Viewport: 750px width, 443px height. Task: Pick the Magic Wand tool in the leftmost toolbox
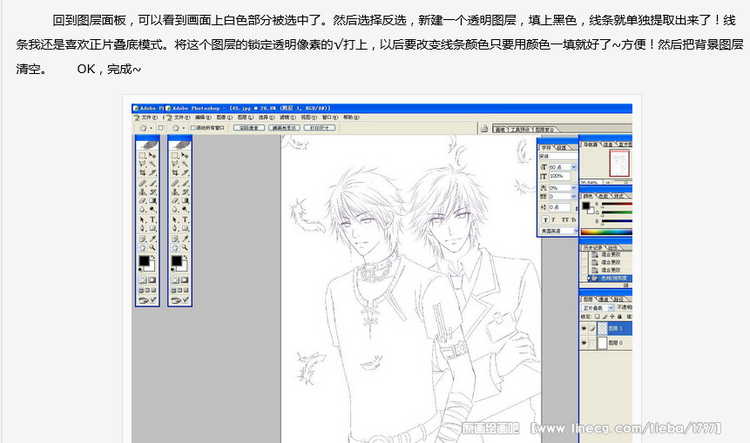coord(153,163)
